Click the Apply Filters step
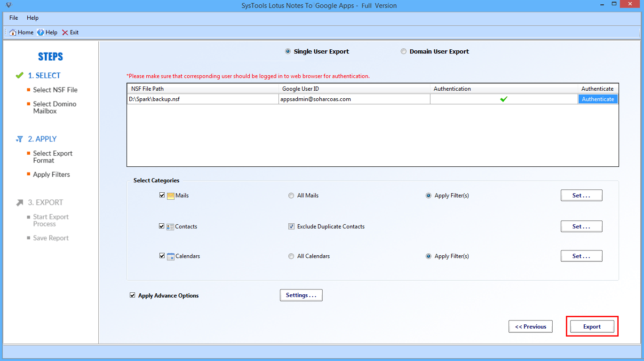The height and width of the screenshot is (361, 644). (51, 174)
